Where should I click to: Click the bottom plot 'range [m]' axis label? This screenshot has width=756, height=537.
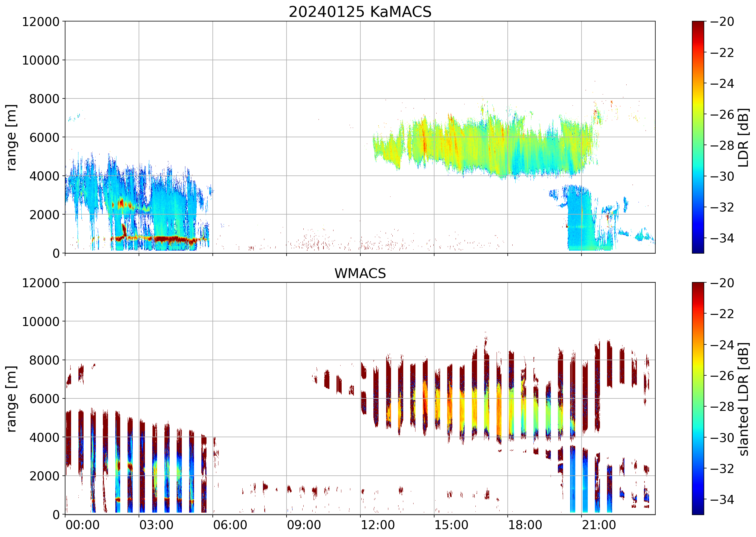(11, 399)
